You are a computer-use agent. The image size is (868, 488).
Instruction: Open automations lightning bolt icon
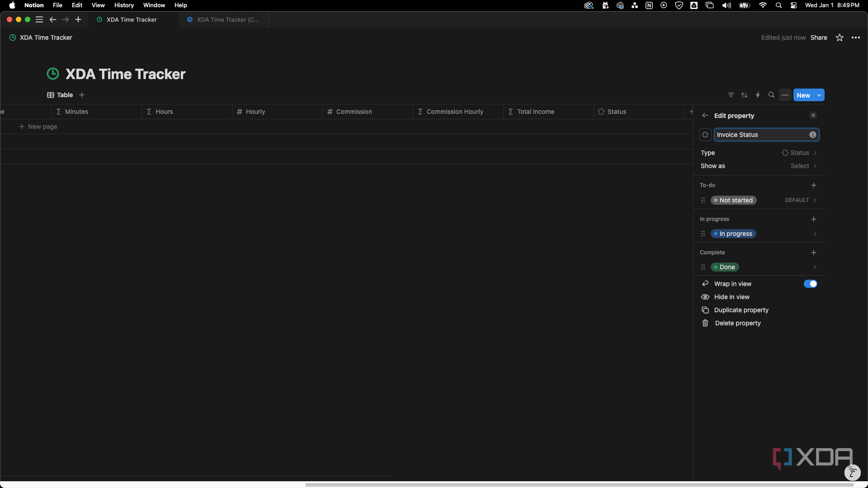click(758, 95)
